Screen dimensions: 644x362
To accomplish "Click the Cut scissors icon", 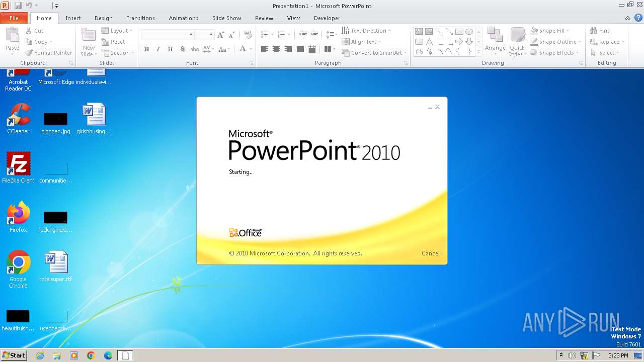I will coord(29,31).
